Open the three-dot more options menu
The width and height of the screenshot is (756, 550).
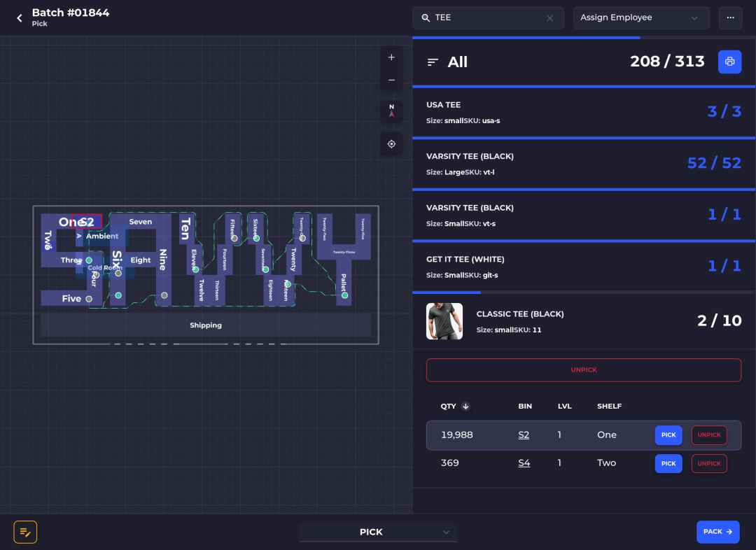tap(730, 17)
